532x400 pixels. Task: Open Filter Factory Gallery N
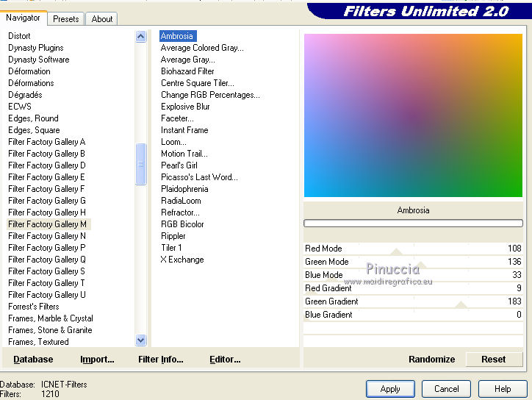click(x=47, y=236)
